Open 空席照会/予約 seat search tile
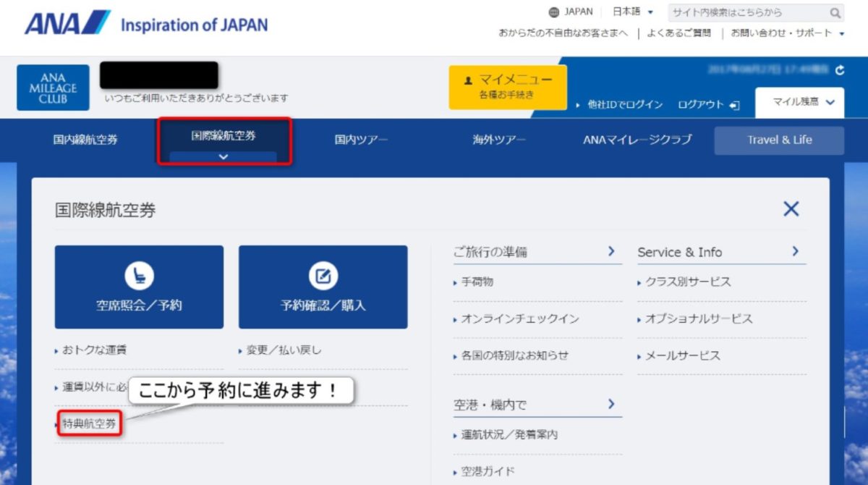 pos(139,287)
